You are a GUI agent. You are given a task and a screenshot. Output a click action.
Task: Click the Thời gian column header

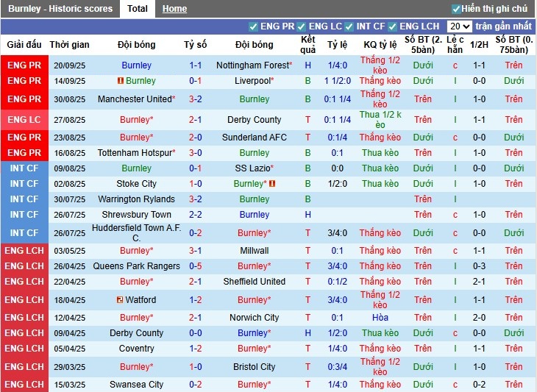click(70, 45)
